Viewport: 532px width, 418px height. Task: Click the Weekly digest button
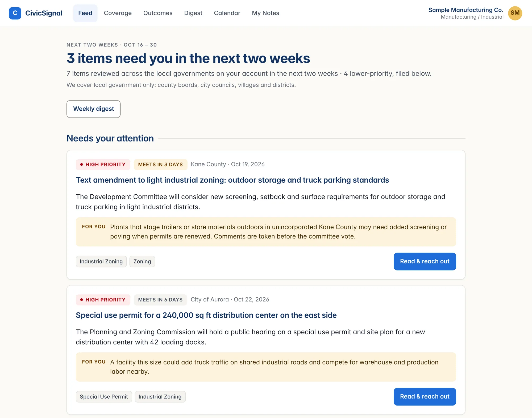tap(93, 109)
